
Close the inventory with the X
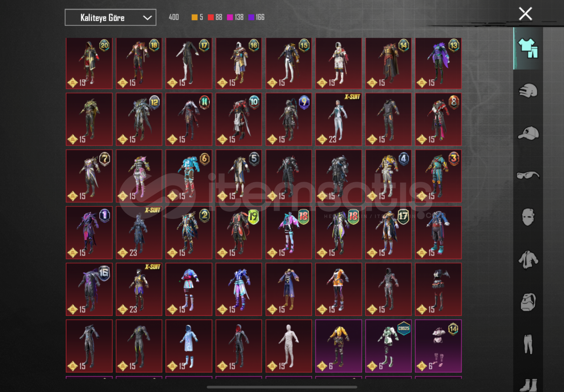(525, 14)
